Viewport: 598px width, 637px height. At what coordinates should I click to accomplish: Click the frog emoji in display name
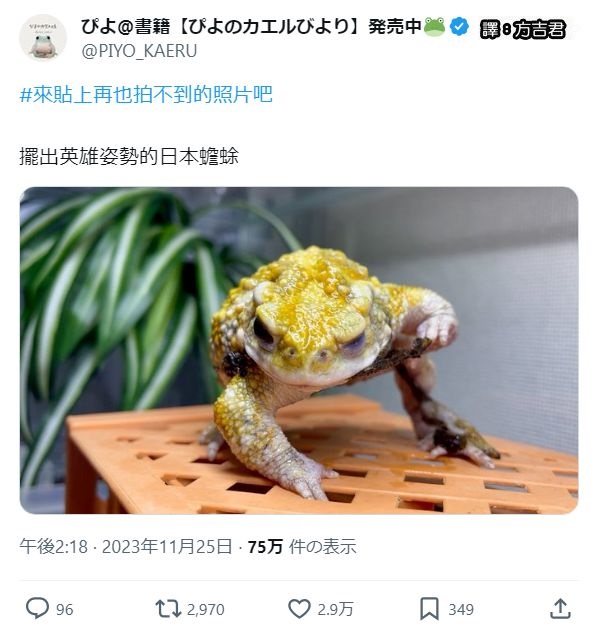click(x=435, y=27)
